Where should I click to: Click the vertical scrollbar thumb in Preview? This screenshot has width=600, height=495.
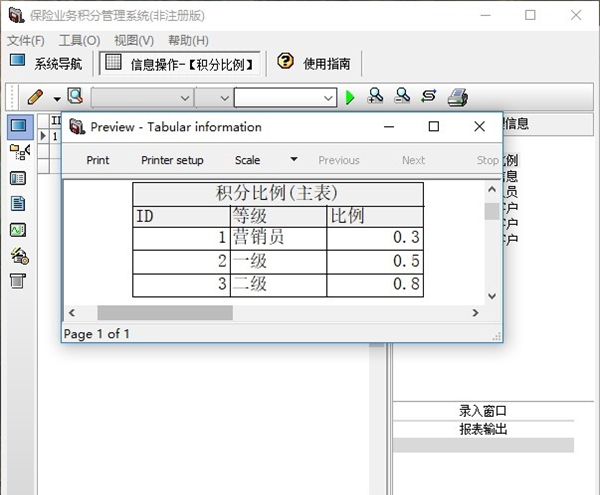click(x=492, y=212)
